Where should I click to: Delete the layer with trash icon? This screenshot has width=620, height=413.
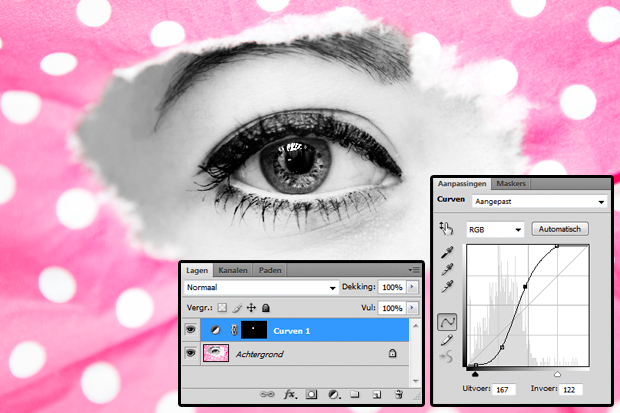click(399, 394)
